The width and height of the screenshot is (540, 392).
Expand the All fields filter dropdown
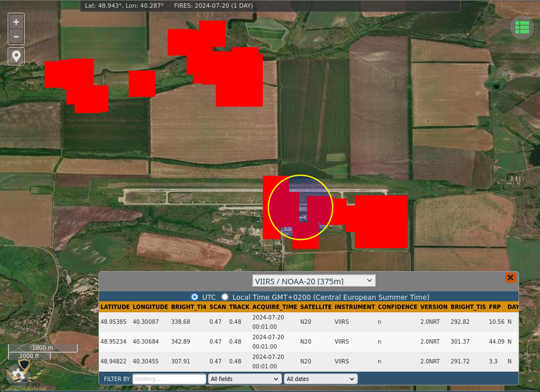tap(245, 379)
